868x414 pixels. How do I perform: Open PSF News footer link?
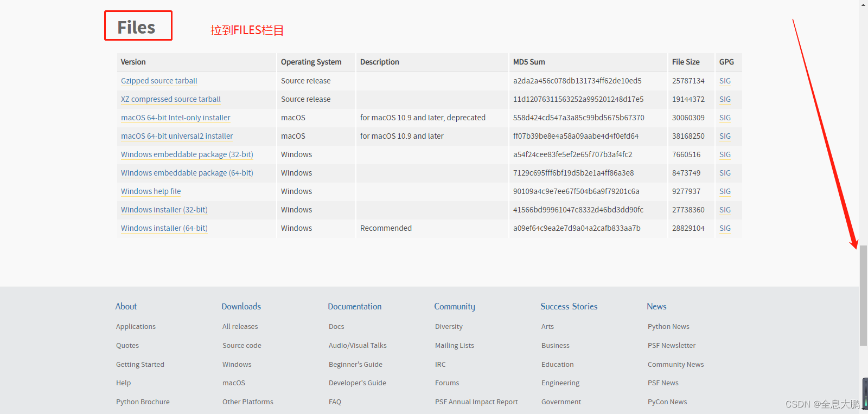pyautogui.click(x=663, y=383)
